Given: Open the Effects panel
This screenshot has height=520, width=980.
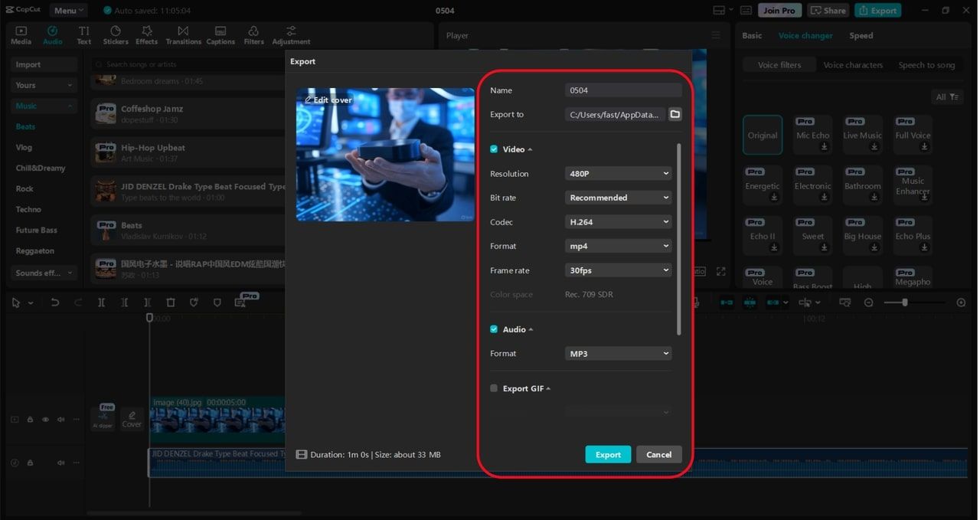Looking at the screenshot, I should click(x=146, y=35).
